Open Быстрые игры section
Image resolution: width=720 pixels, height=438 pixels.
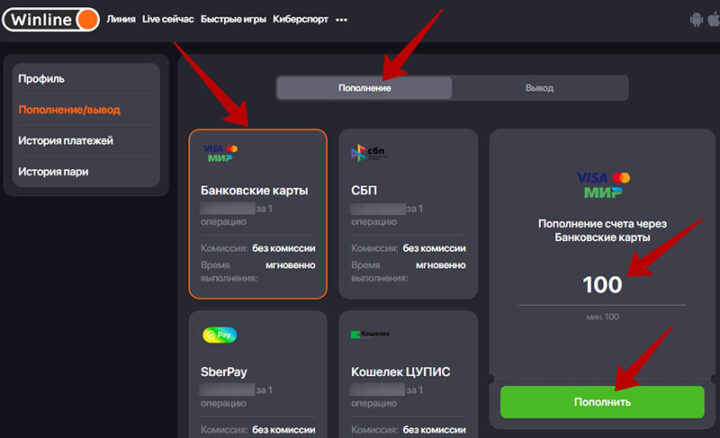(234, 19)
